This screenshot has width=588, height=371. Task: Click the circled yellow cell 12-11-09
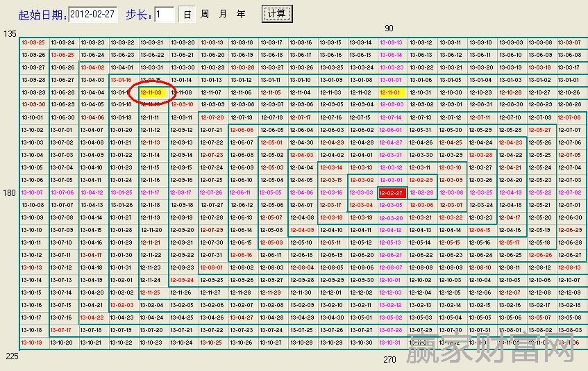(151, 92)
